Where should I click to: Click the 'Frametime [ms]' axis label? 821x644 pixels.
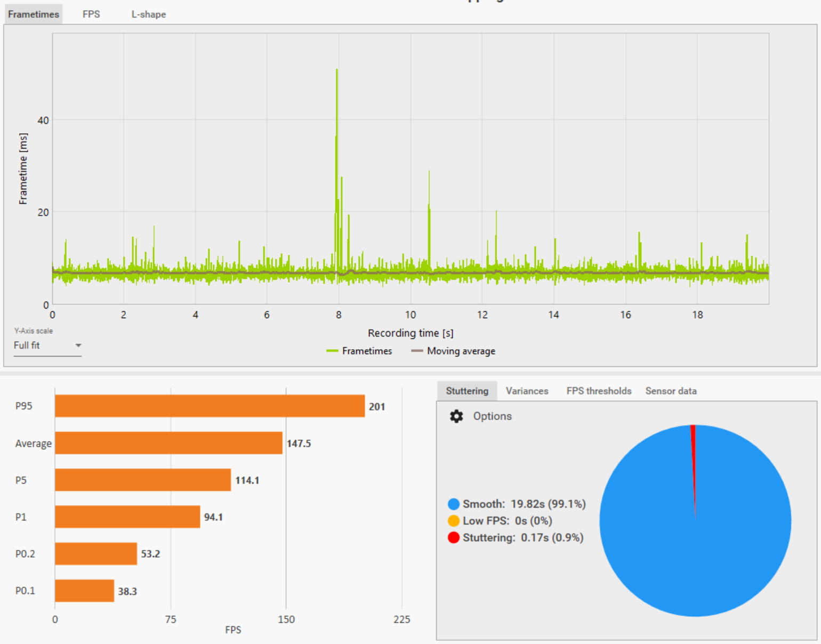(23, 168)
